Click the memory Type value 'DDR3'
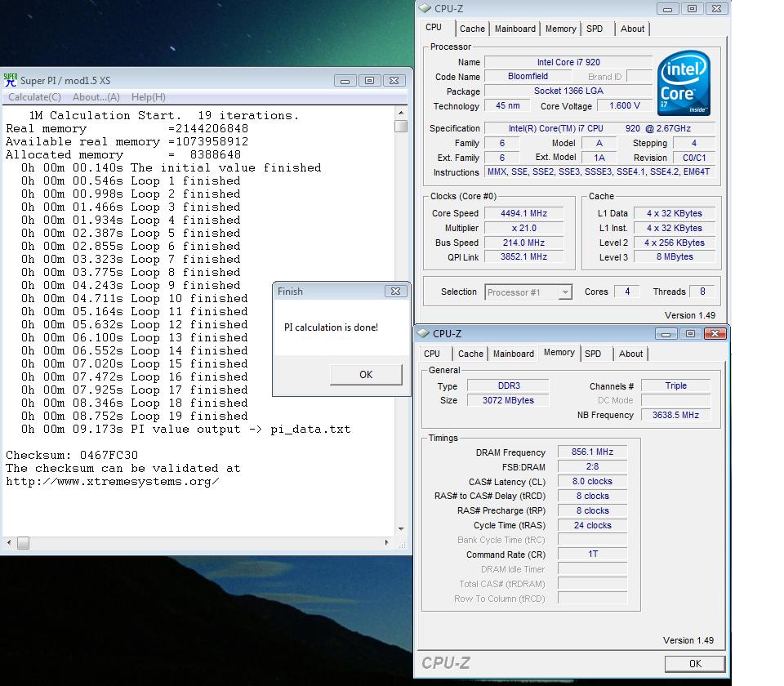 509,385
